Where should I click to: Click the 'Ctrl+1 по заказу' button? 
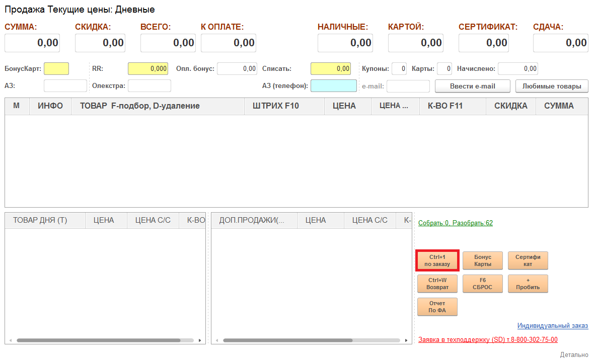(437, 260)
